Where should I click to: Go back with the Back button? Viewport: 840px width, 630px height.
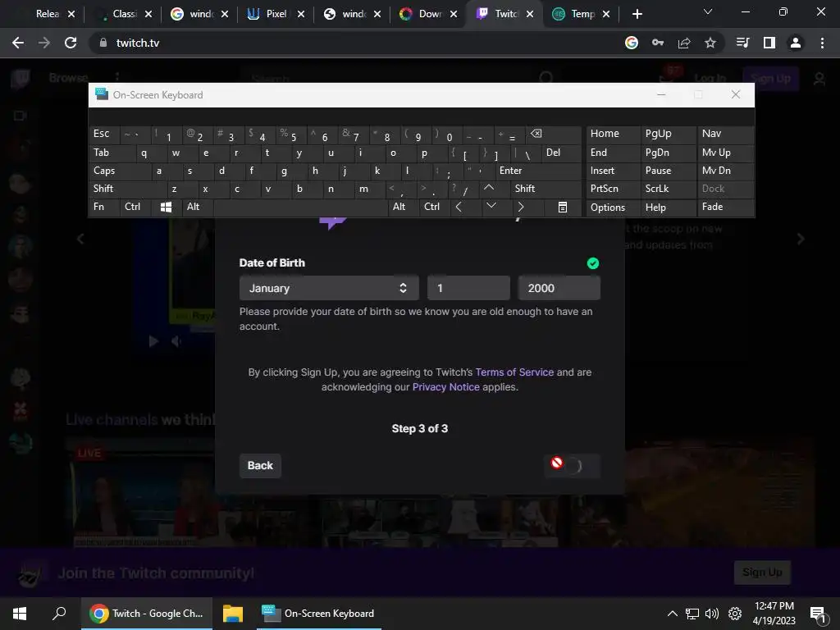[260, 466]
